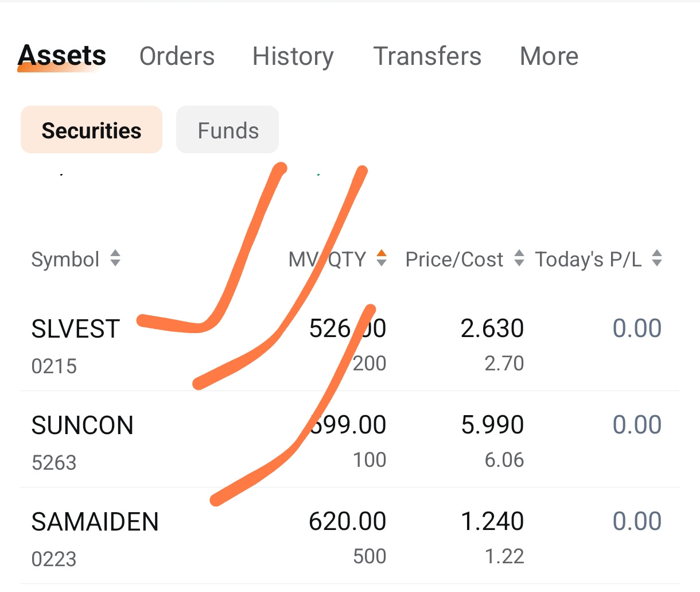Viewport: 700px width, 592px height.
Task: Select SUNCON today's P/L 0.00
Action: (637, 425)
